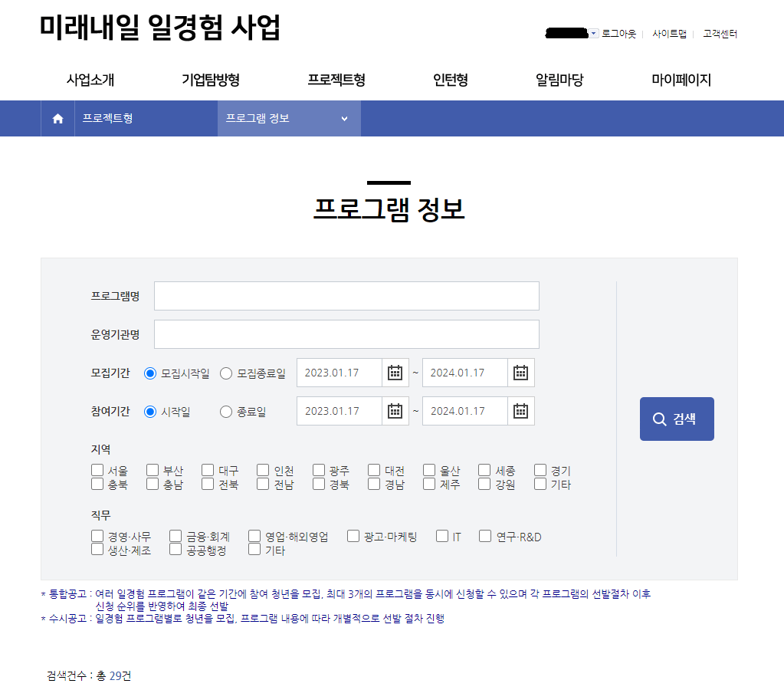The width and height of the screenshot is (784, 690).
Task: Click the home icon in the breadcrumb bar
Action: [x=57, y=118]
